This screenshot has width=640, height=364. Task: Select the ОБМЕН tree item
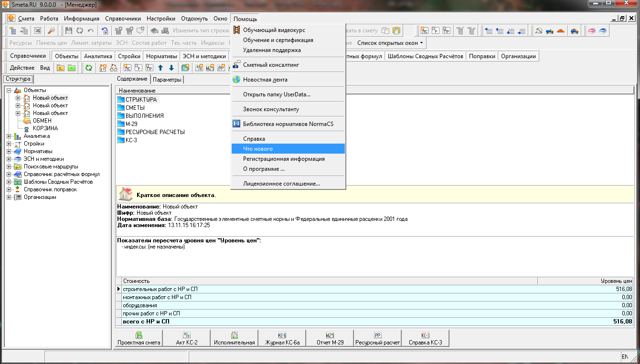click(42, 121)
